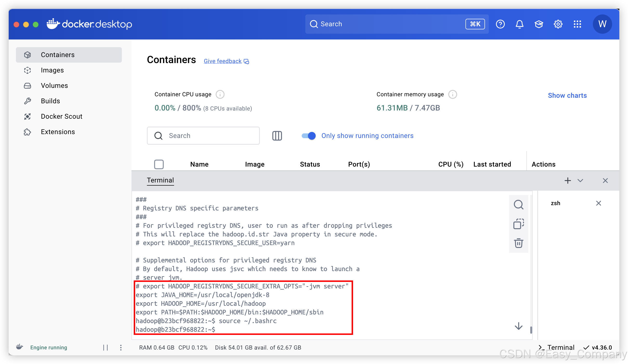
Task: Toggle Terminal button in status bar
Action: [556, 347]
